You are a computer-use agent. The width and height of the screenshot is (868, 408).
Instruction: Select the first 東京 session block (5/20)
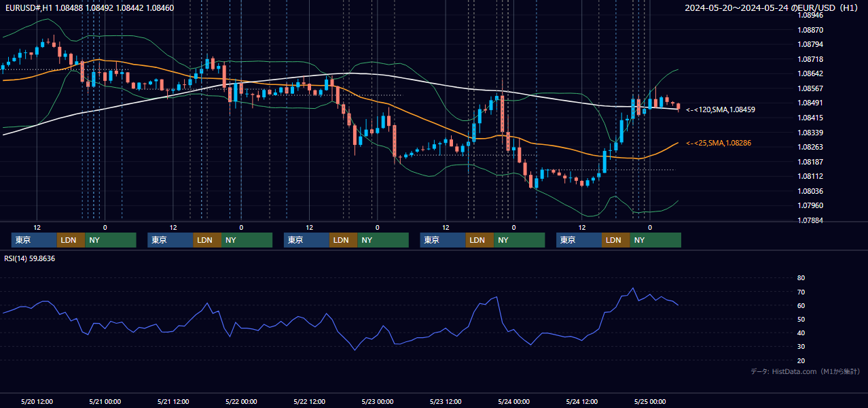[x=34, y=240]
